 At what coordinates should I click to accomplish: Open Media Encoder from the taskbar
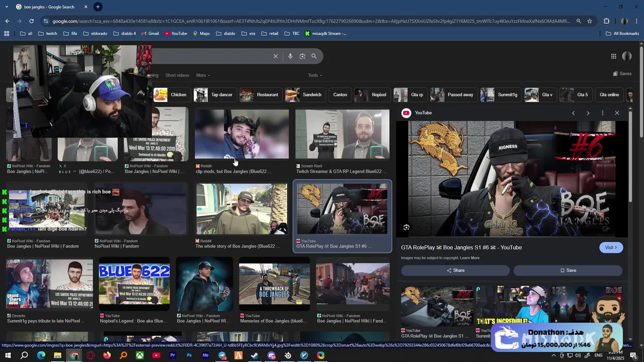[205, 355]
